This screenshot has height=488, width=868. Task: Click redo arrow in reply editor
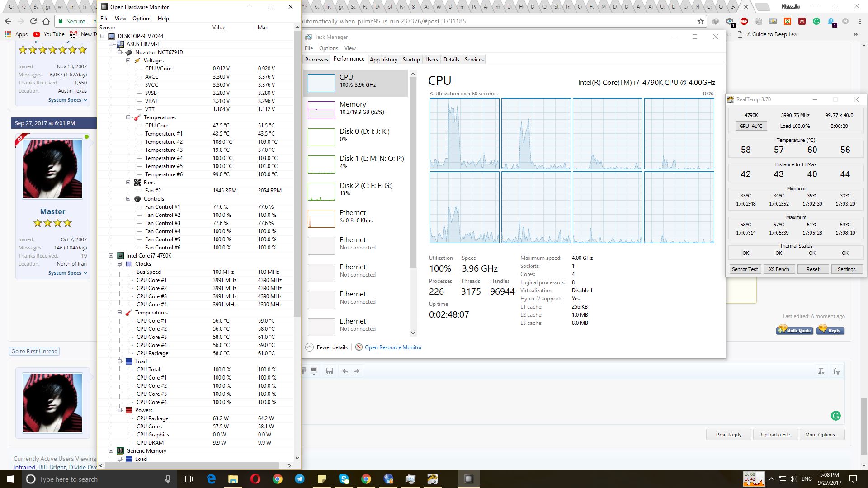point(357,371)
